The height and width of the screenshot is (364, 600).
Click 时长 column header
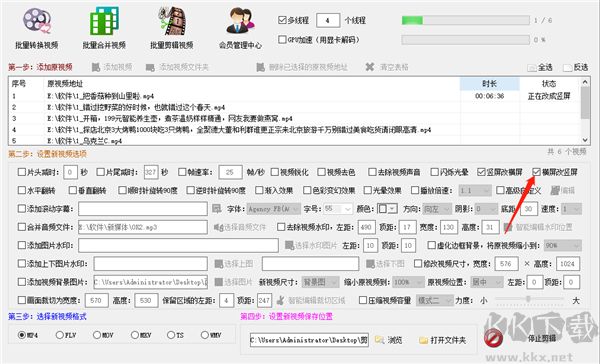click(x=489, y=83)
